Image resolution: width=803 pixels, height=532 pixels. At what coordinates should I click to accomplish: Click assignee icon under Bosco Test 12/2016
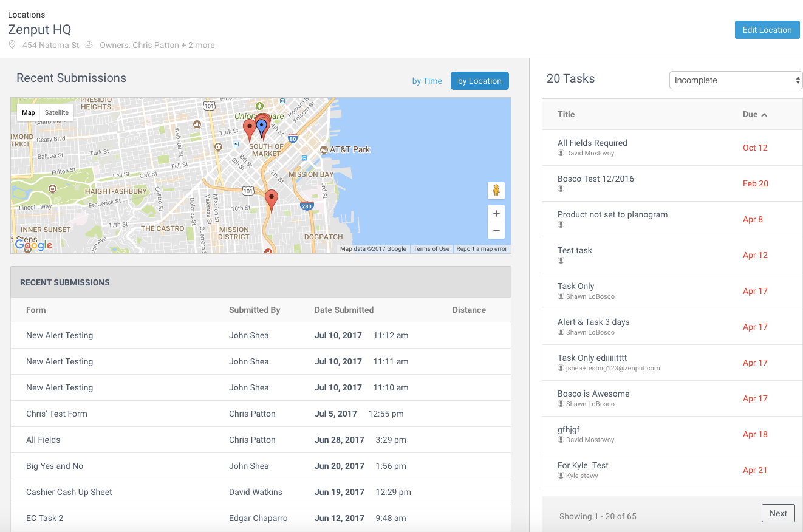[x=561, y=189]
